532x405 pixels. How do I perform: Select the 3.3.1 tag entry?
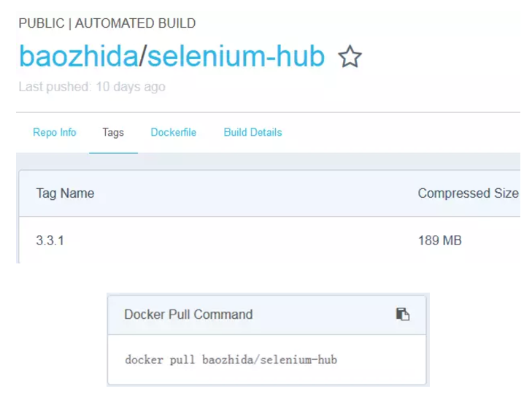[50, 241]
